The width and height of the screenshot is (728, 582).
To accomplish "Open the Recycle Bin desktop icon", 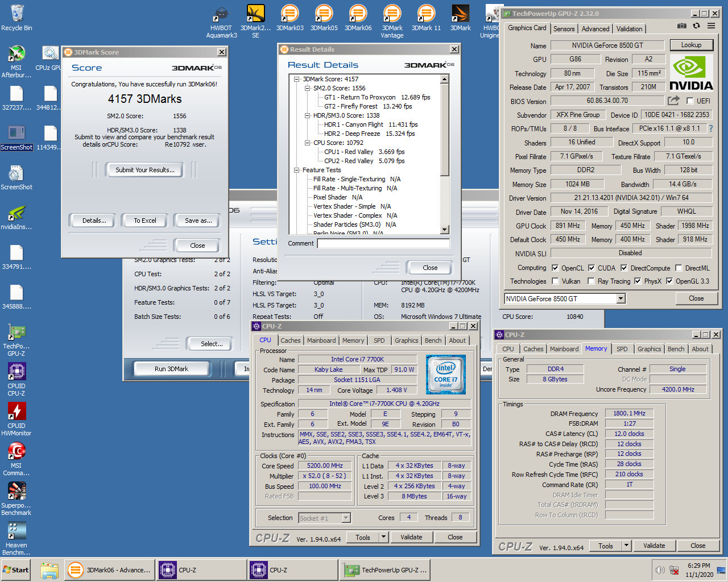I will tap(16, 18).
